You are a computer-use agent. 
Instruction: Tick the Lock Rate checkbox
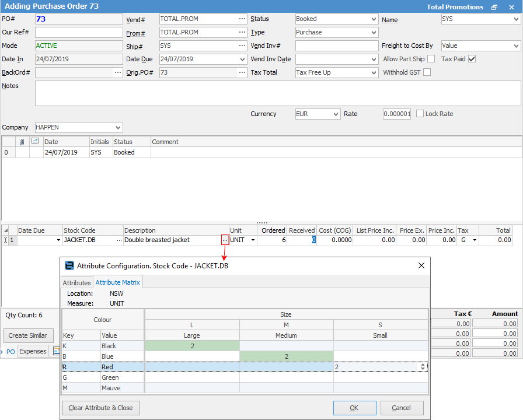[x=420, y=114]
